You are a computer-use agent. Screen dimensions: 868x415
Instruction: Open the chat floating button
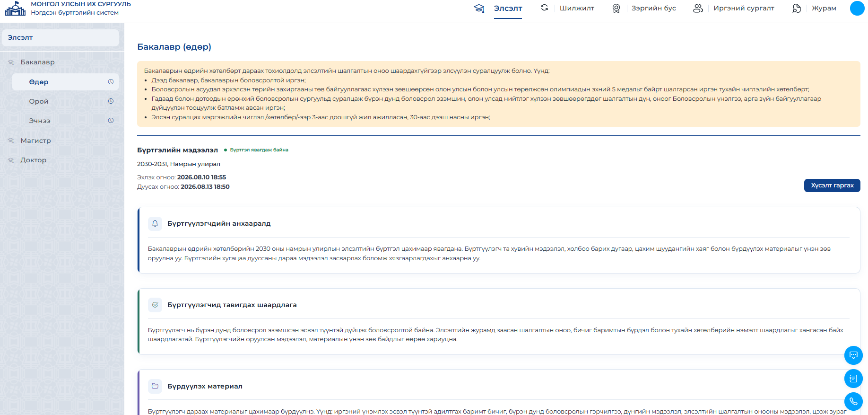tap(853, 355)
